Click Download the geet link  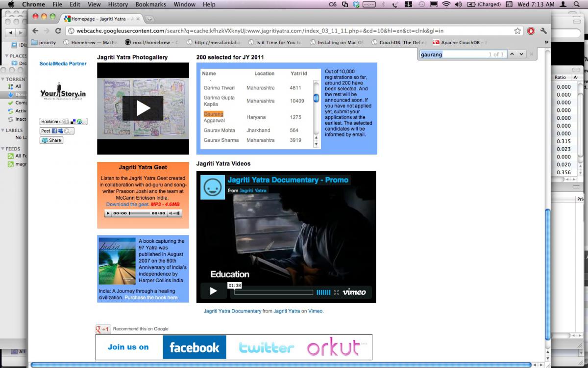pos(127,204)
